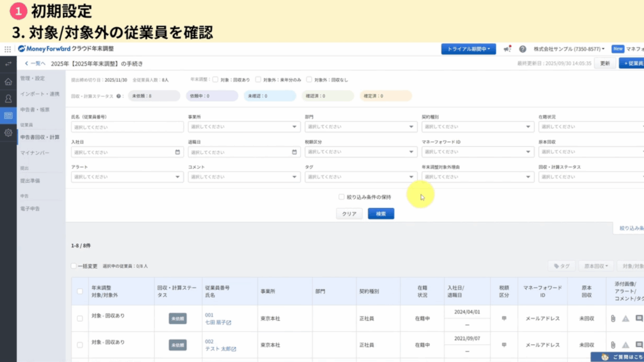This screenshot has height=362, width=644.
Task: Select インポート・連携 in the side menu
Action: pos(40,94)
